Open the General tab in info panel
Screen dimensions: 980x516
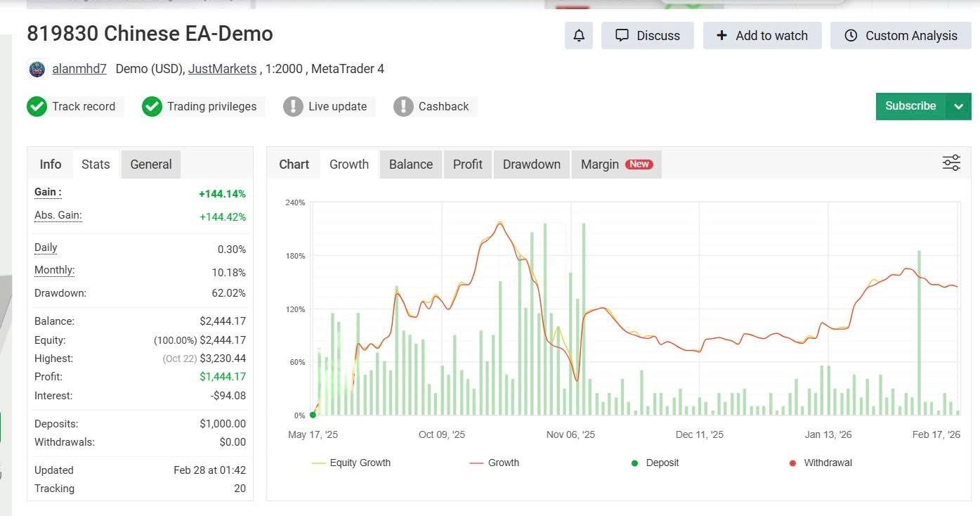point(151,165)
